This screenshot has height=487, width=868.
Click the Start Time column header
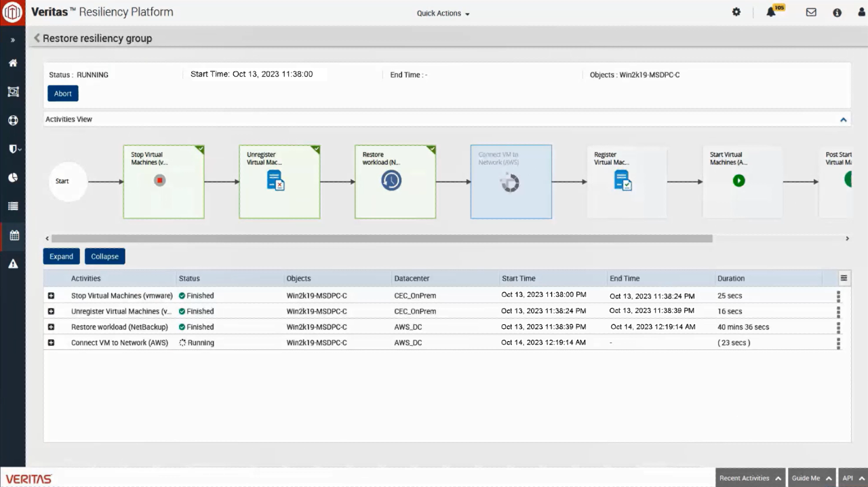click(519, 278)
